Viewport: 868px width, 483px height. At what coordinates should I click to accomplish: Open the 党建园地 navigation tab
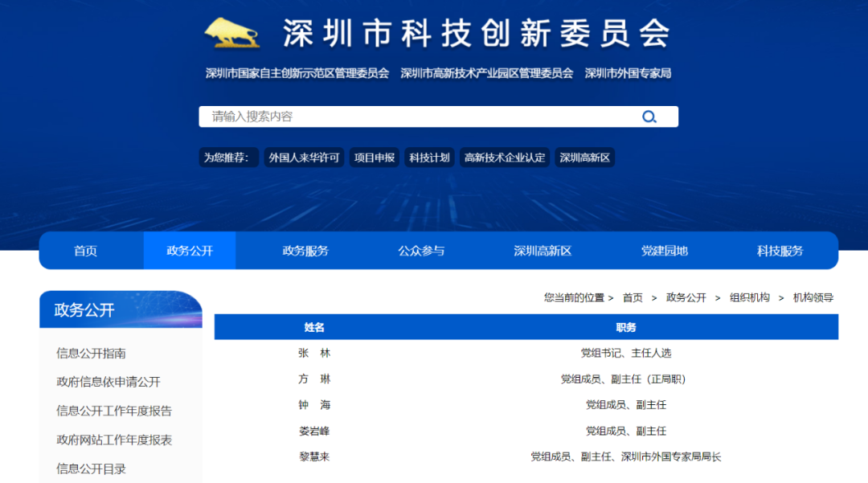pos(665,251)
